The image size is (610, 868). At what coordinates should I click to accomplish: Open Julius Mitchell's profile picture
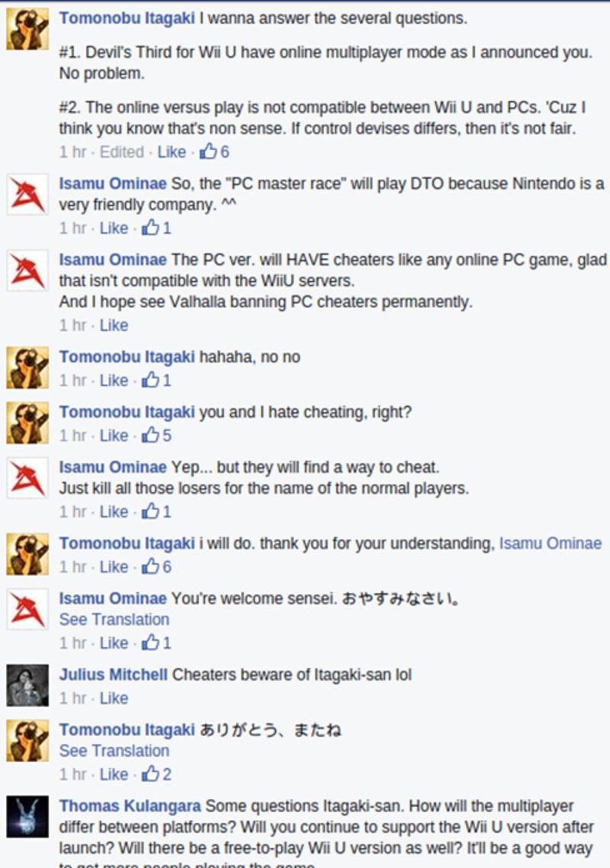click(x=27, y=685)
